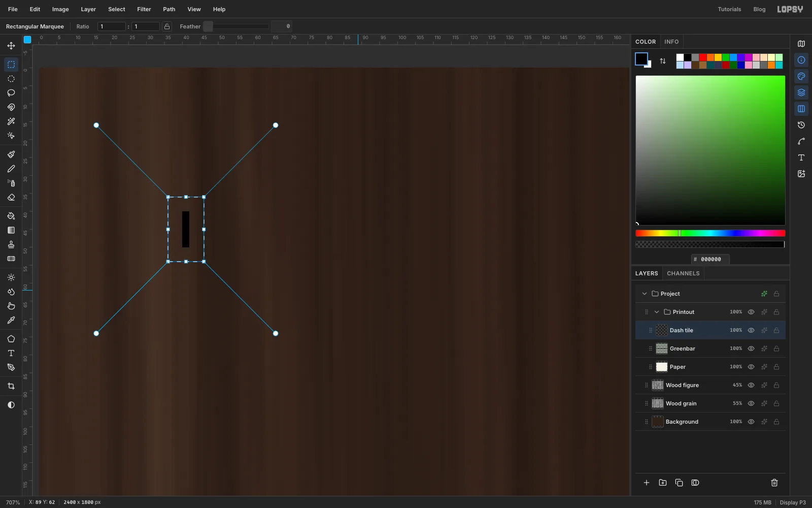Collapse the Project group
Screen dimensions: 812x508
point(645,294)
